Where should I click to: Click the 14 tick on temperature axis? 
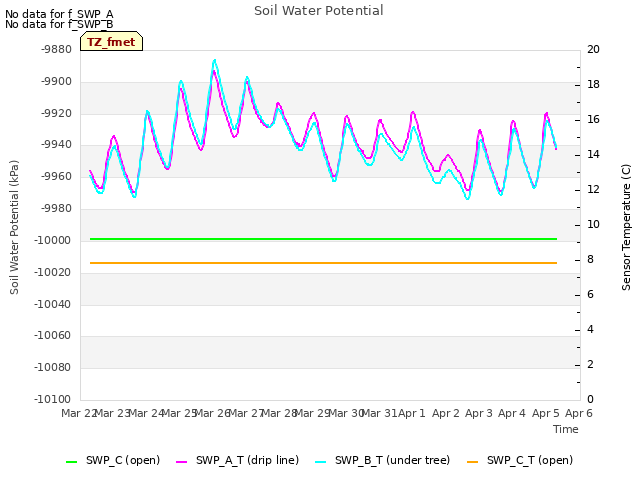[x=593, y=155]
